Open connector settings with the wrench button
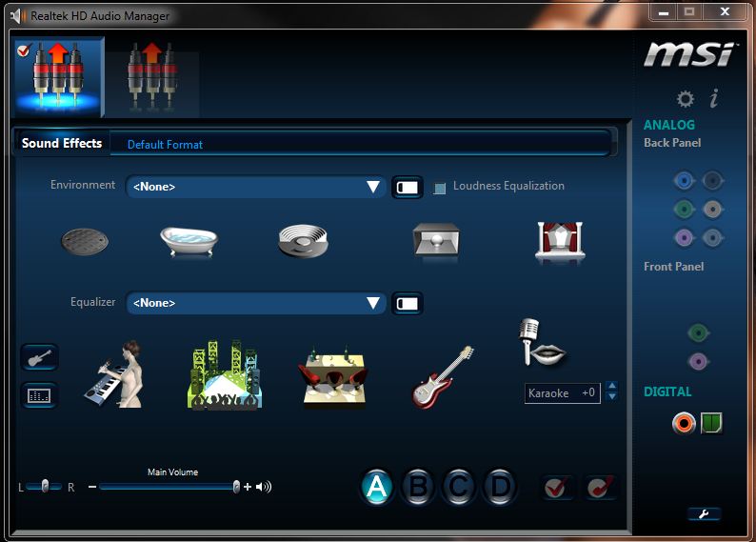This screenshot has height=542, width=756. coord(704,514)
